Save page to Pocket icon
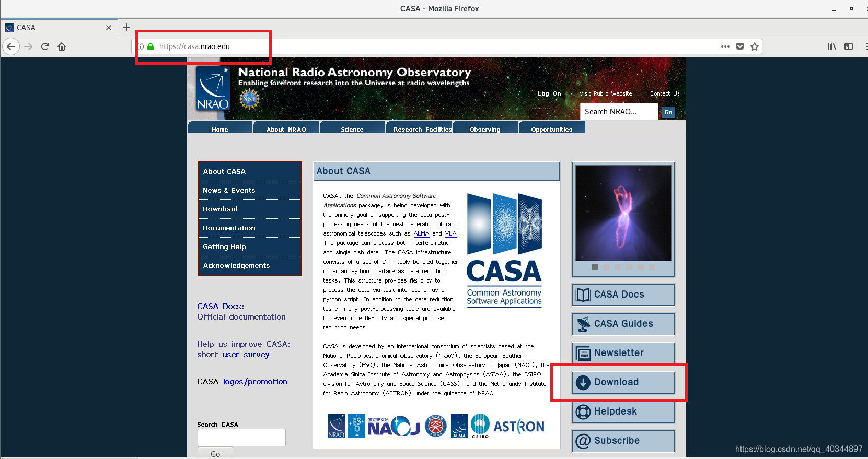This screenshot has height=459, width=868. [740, 46]
